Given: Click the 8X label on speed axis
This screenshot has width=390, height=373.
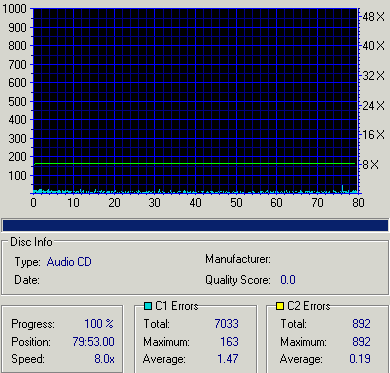Looking at the screenshot, I should coord(371,165).
